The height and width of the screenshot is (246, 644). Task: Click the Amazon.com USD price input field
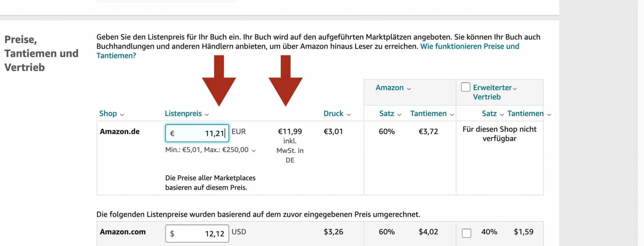(197, 233)
